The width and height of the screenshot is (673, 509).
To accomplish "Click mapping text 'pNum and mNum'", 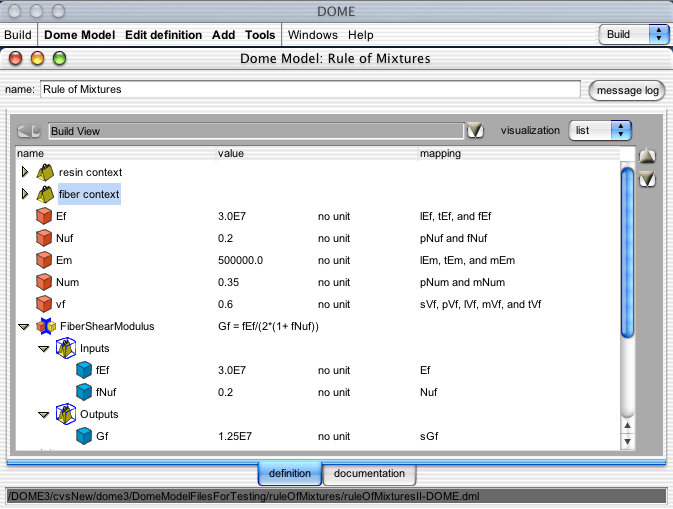I will click(462, 282).
